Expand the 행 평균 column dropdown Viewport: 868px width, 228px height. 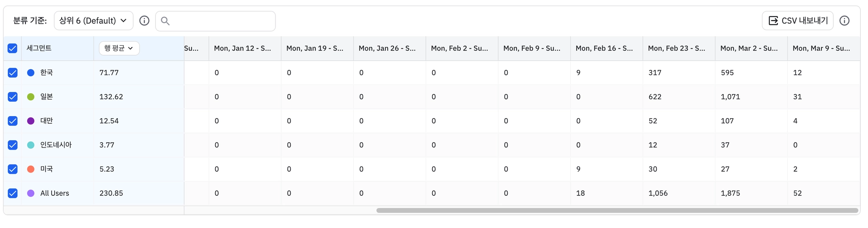119,48
